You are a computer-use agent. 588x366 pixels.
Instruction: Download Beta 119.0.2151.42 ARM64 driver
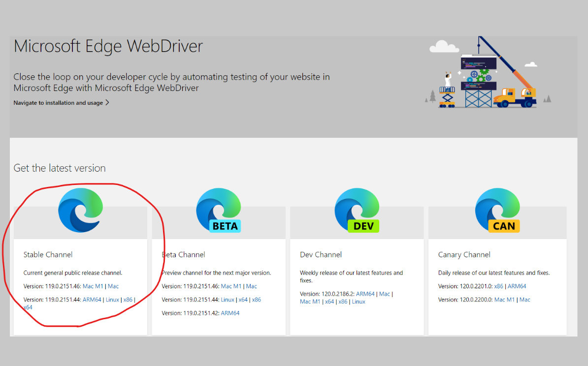coord(230,313)
